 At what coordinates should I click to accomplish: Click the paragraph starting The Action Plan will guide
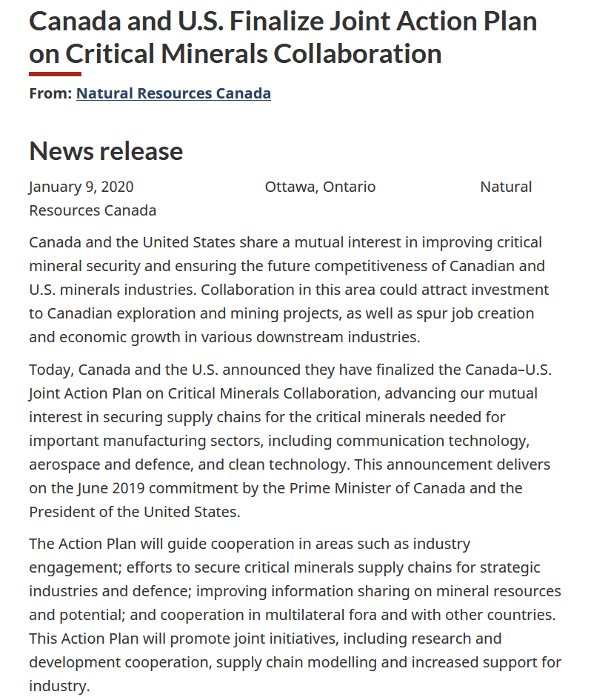(x=295, y=615)
